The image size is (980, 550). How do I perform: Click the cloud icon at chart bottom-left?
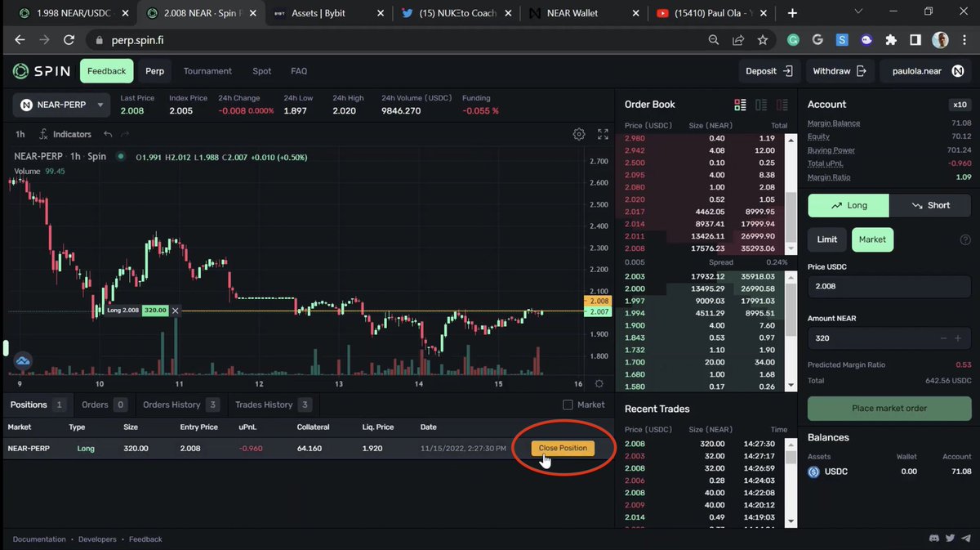tap(23, 360)
